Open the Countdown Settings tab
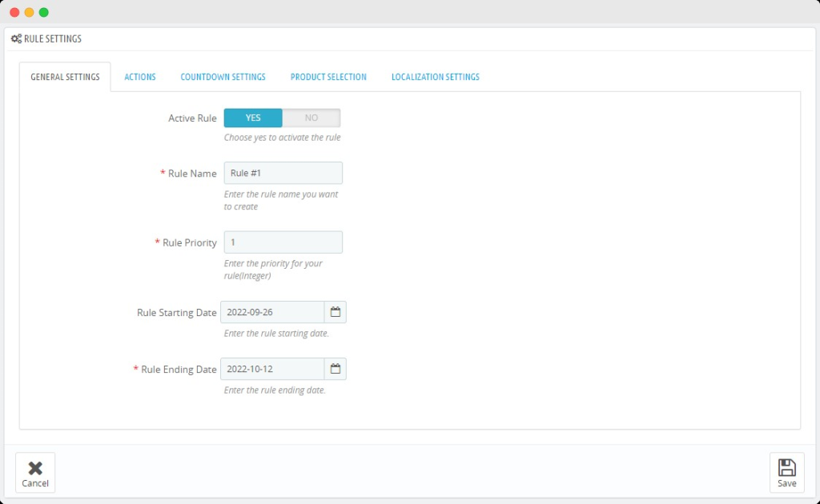 point(223,77)
